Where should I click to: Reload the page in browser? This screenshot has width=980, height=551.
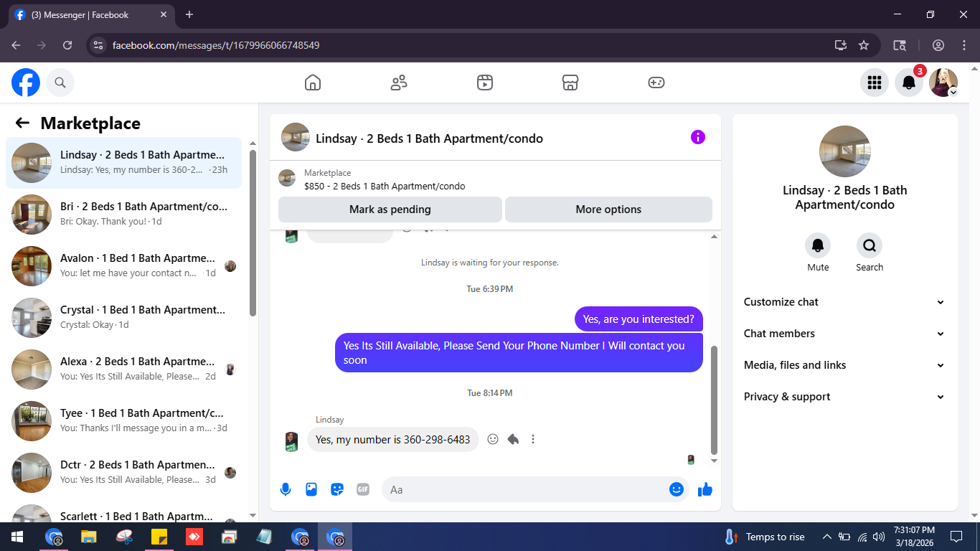coord(67,45)
